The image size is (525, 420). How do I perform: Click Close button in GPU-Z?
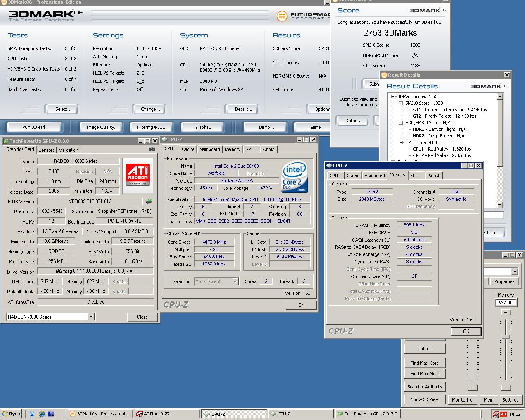point(142,317)
